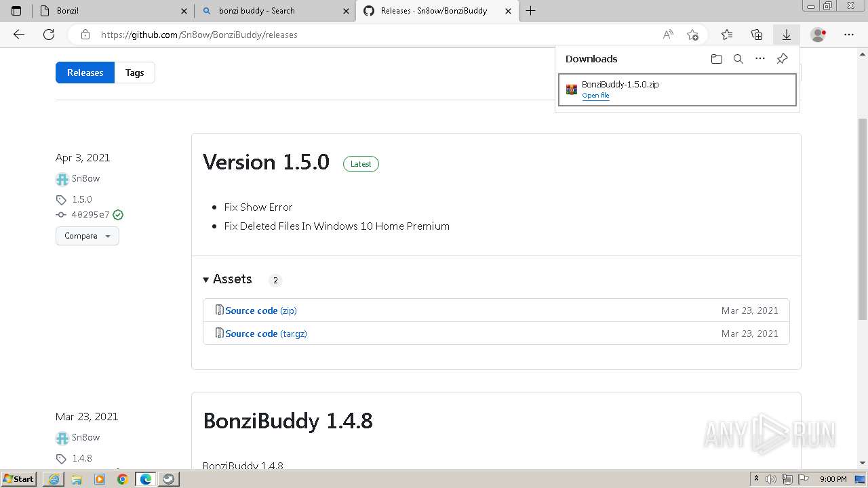This screenshot has width=868, height=488.
Task: Select the Releases page tab
Action: coord(85,73)
